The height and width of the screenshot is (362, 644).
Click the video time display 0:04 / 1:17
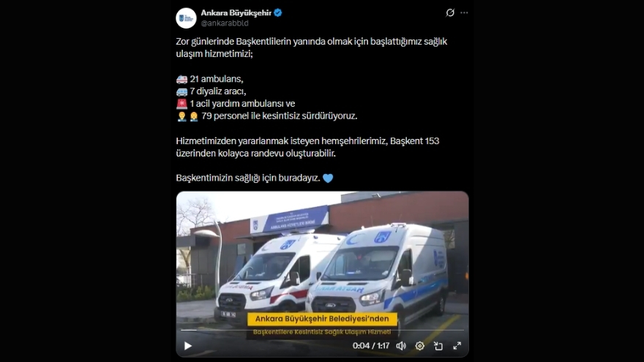click(x=371, y=346)
